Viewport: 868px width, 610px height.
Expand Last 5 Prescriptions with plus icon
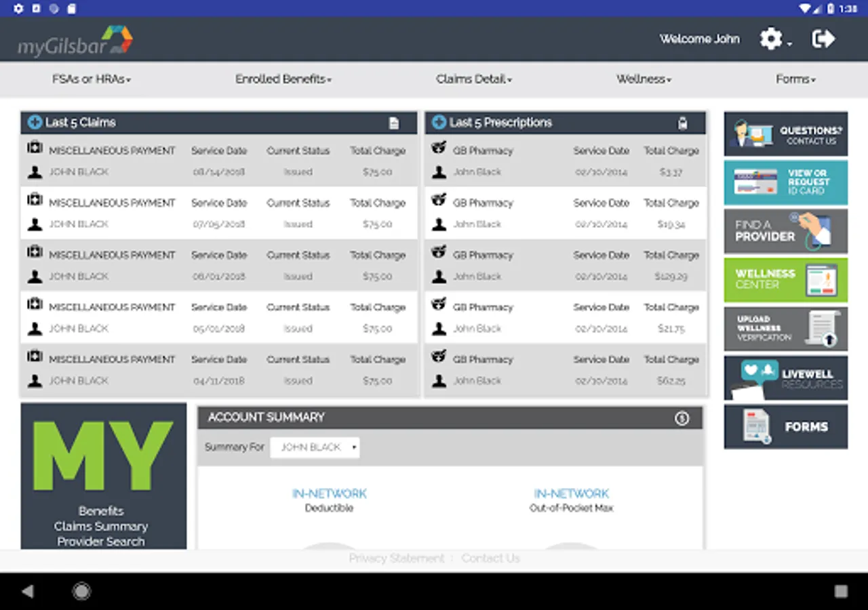click(x=439, y=123)
